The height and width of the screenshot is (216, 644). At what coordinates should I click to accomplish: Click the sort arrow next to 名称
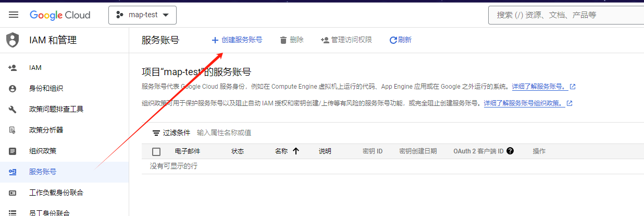(x=296, y=151)
